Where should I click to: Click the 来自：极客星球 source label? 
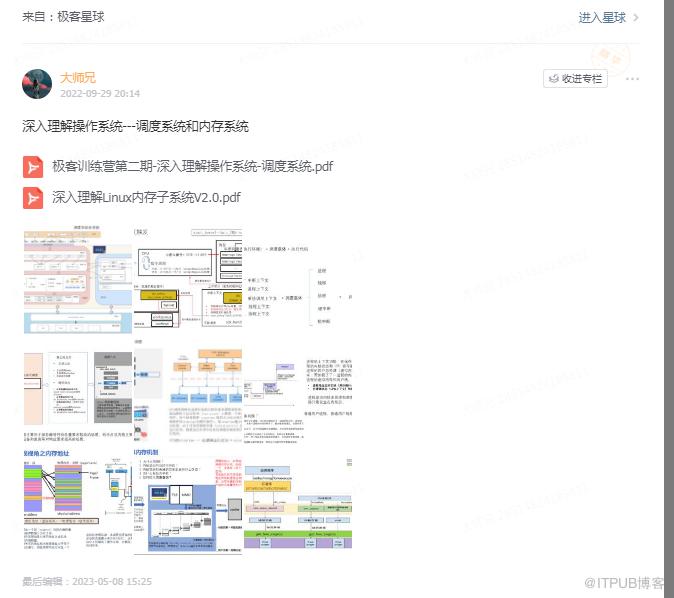(x=63, y=17)
